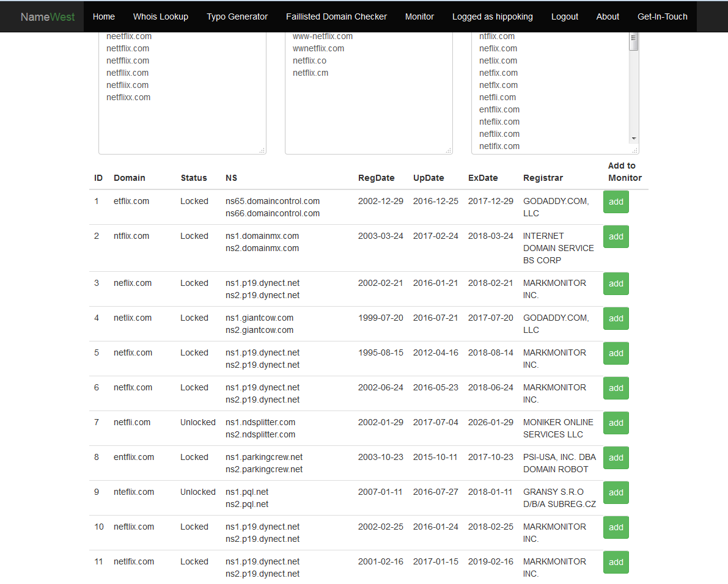Add entflix.com to monitor
728x584 pixels.
coord(616,458)
